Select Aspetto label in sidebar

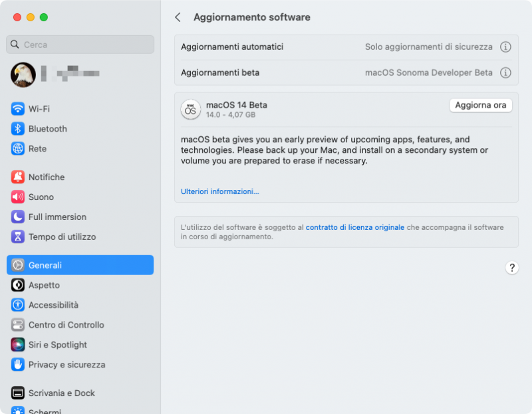(x=44, y=285)
